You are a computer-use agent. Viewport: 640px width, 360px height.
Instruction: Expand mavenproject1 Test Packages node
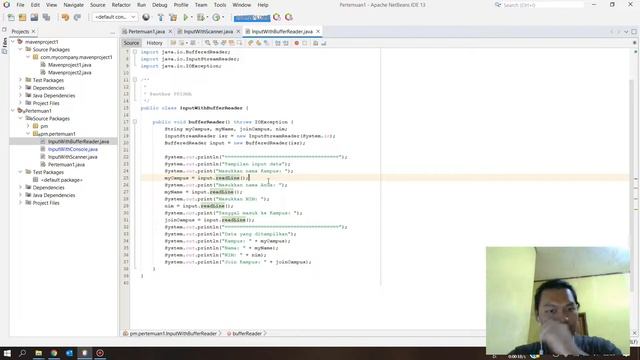click(20, 80)
